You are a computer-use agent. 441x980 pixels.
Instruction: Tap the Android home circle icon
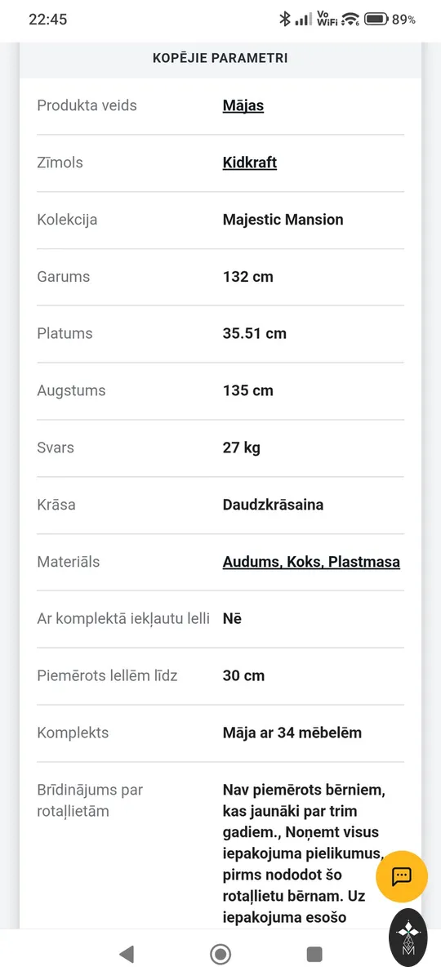(220, 954)
